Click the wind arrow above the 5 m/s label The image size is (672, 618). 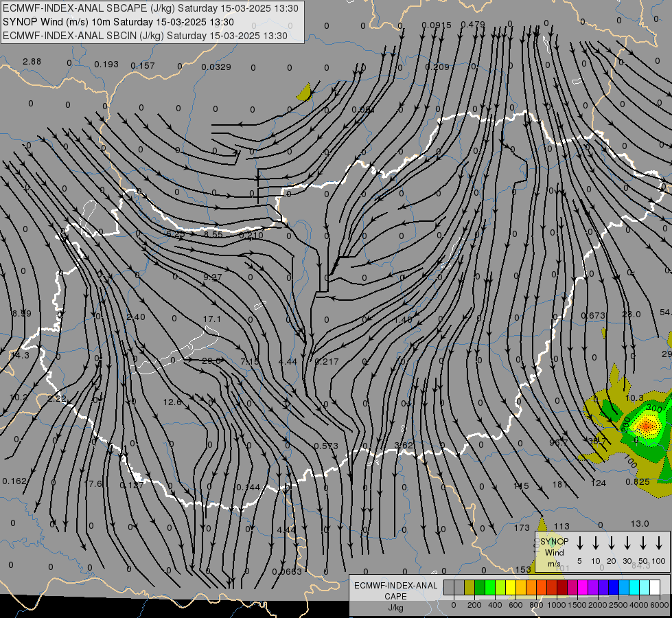click(x=580, y=543)
